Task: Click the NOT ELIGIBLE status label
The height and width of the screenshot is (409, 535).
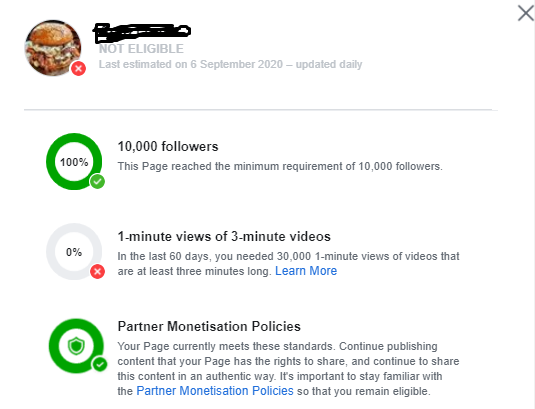Action: [141, 49]
